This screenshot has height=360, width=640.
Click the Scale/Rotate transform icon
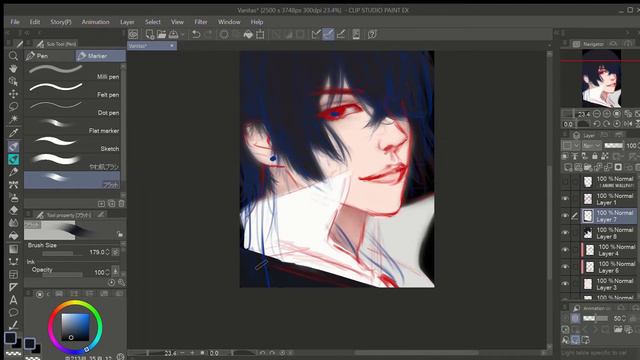[260, 34]
